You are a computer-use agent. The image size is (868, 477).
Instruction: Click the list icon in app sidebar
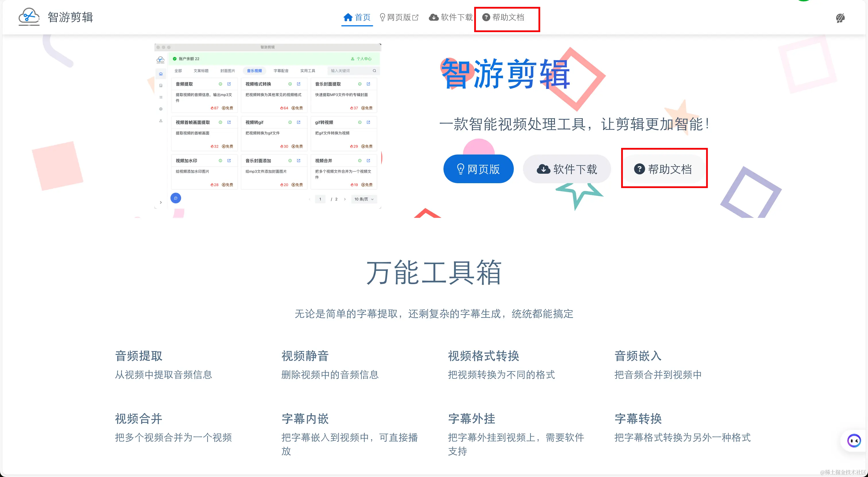point(161,97)
